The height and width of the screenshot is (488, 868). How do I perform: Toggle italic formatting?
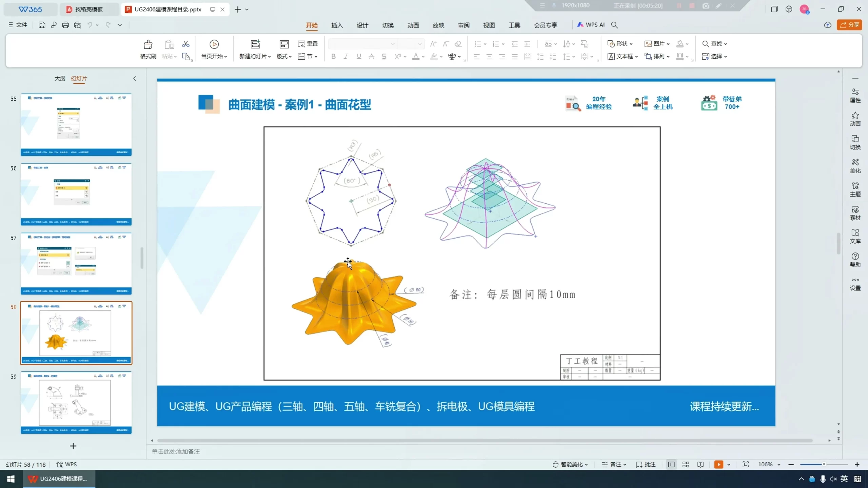[x=346, y=56]
